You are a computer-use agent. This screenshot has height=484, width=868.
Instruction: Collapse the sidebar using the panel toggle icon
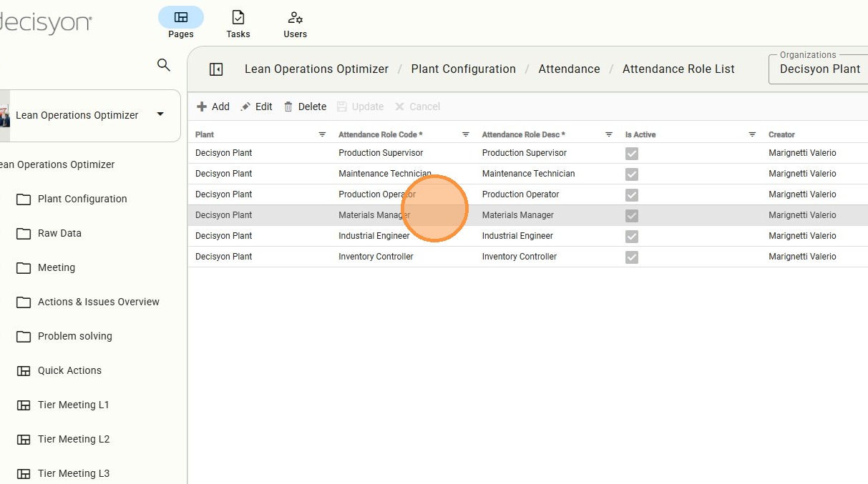(216, 69)
